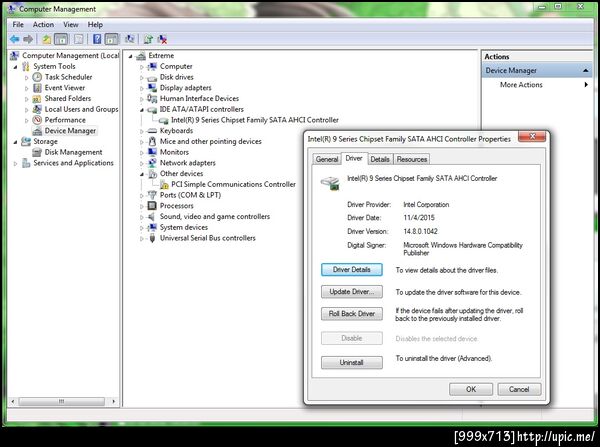This screenshot has height=447, width=600.
Task: Switch to the Details tab
Action: [x=380, y=159]
